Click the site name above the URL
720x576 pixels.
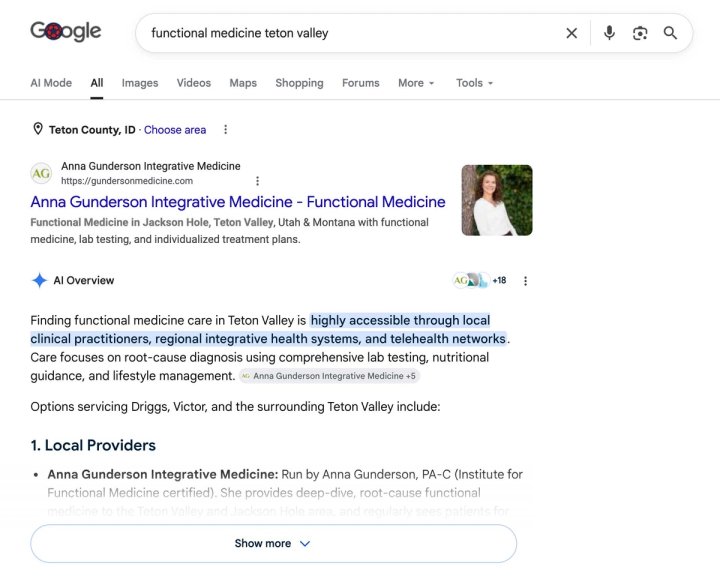pyautogui.click(x=151, y=166)
